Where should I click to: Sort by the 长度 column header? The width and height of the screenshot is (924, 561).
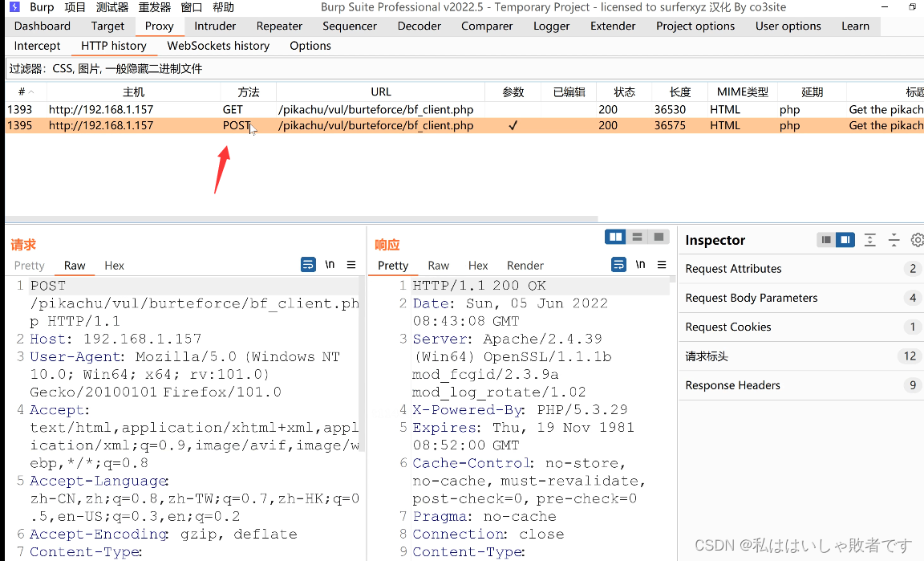pyautogui.click(x=679, y=92)
